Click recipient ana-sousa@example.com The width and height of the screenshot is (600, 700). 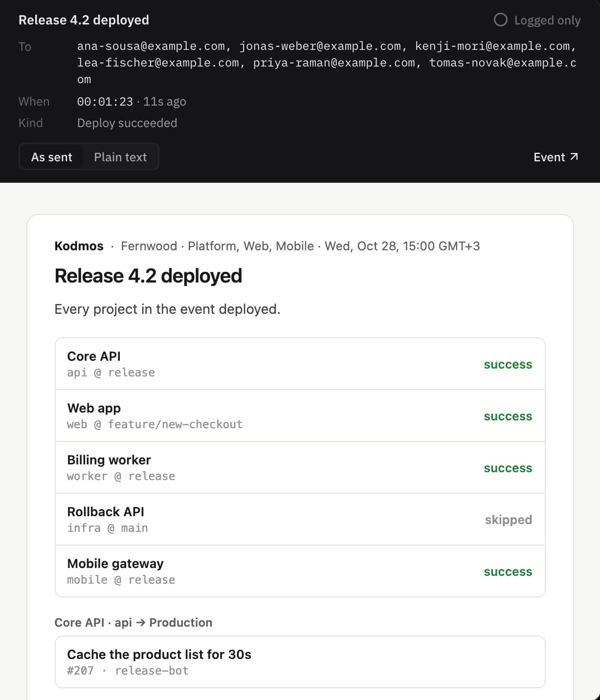point(151,46)
